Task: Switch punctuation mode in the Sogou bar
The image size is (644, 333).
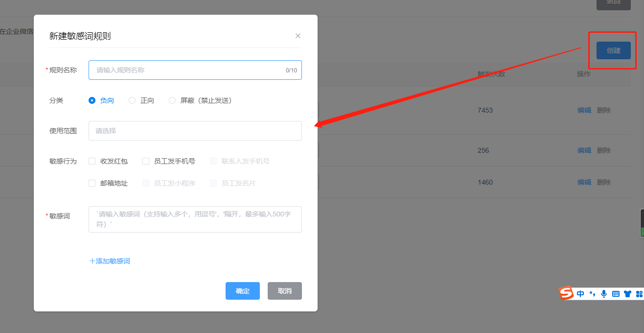Action: (592, 294)
